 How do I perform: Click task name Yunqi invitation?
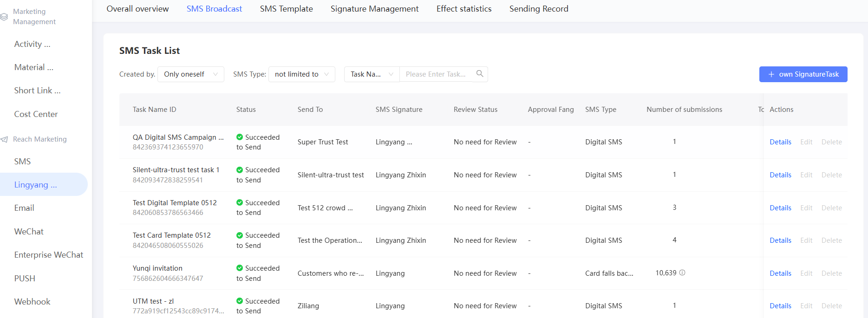point(157,268)
